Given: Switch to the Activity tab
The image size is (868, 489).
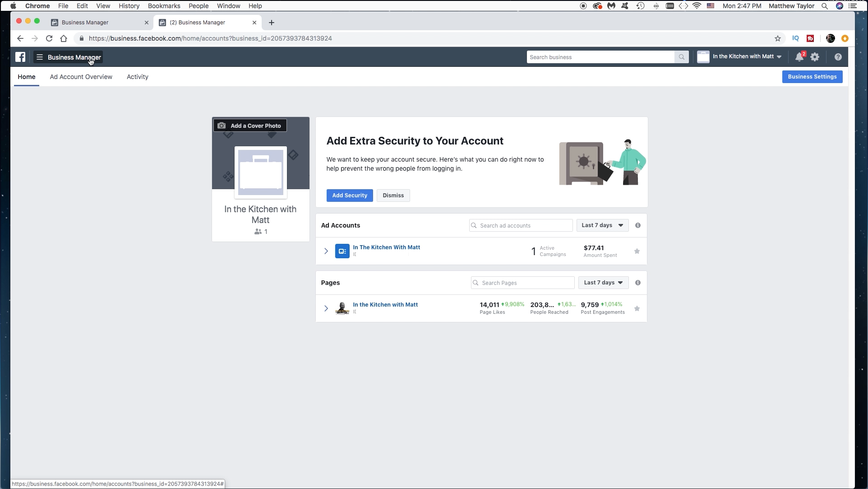Looking at the screenshot, I should (x=138, y=77).
